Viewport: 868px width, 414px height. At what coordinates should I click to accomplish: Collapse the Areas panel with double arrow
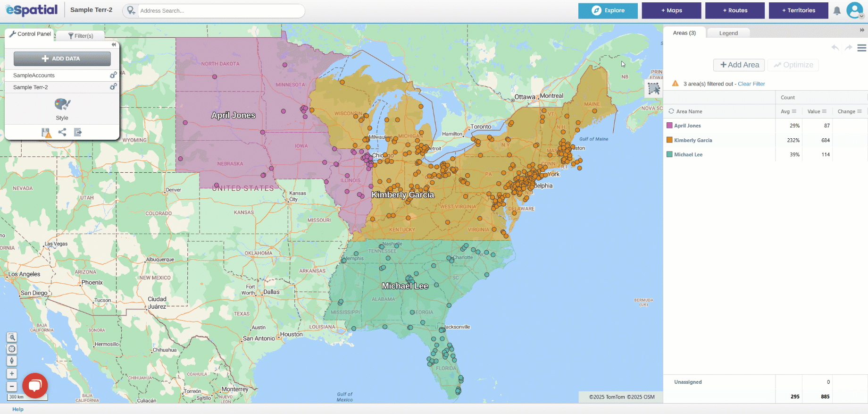point(862,30)
